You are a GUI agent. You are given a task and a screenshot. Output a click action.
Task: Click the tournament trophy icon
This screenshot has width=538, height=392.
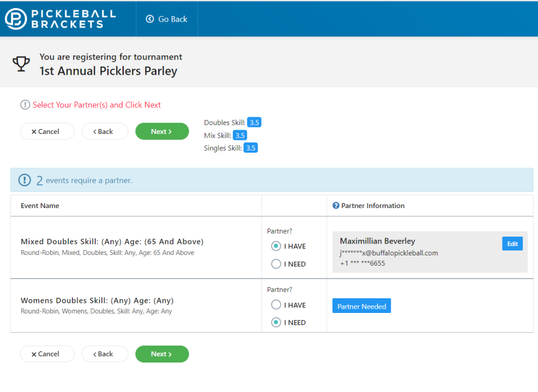point(22,64)
